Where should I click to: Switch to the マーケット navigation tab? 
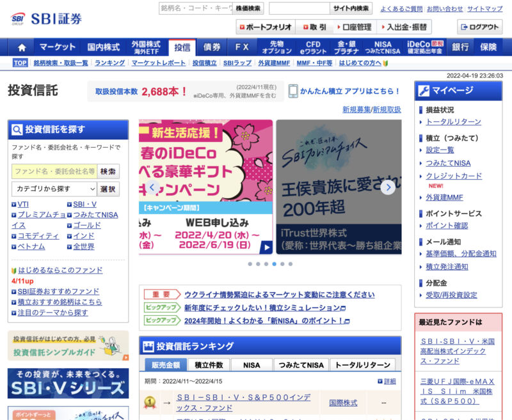pyautogui.click(x=58, y=47)
